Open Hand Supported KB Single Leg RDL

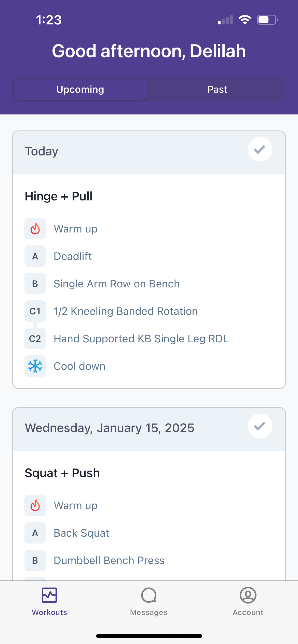point(141,339)
